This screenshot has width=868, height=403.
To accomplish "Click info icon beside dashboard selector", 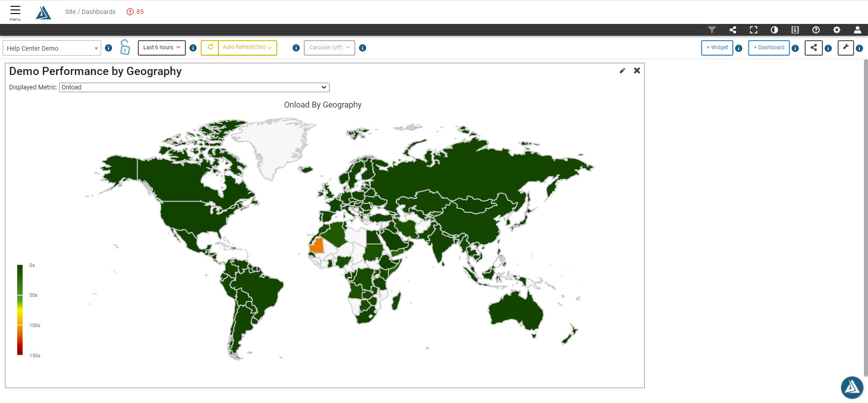I will pos(108,48).
